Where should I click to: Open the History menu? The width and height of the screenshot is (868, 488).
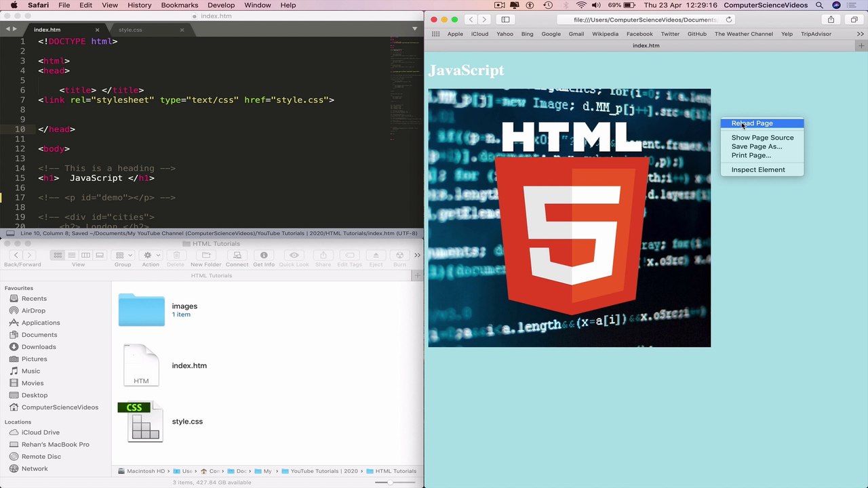coord(140,5)
